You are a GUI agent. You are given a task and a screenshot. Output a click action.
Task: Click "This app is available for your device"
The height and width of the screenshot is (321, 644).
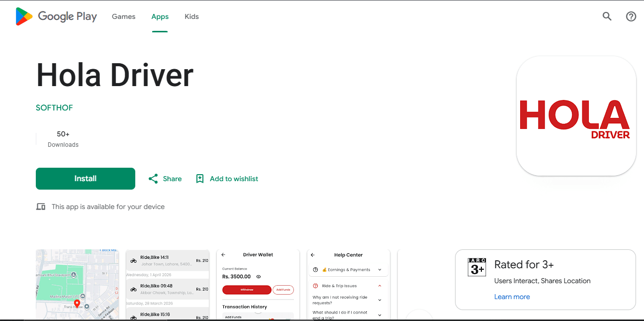point(108,207)
